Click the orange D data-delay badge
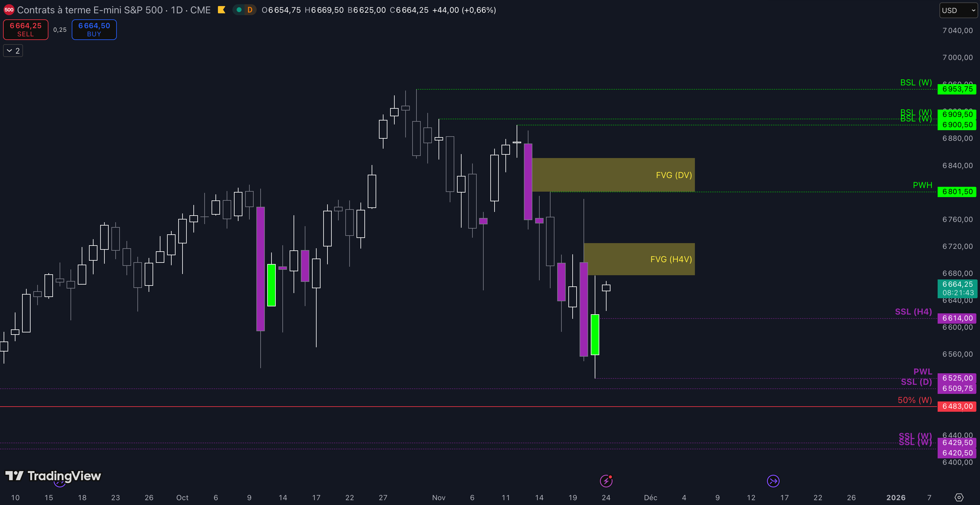Screen dimensions: 980x505 pyautogui.click(x=250, y=10)
